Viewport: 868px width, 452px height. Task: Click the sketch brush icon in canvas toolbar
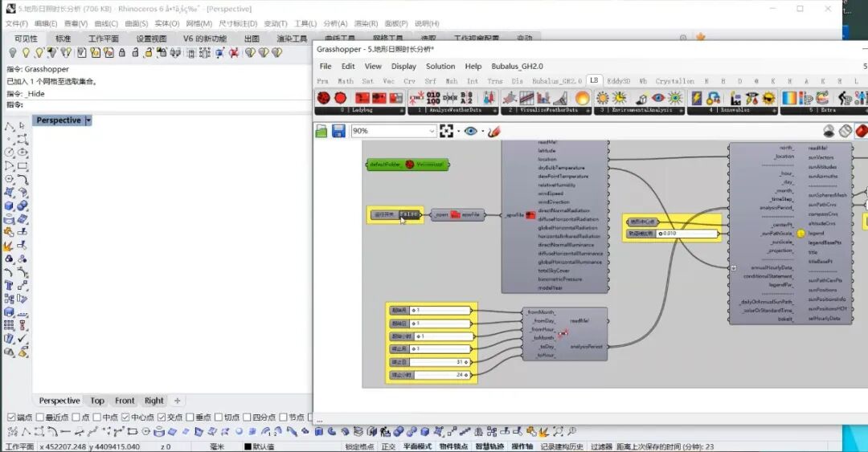pos(494,131)
